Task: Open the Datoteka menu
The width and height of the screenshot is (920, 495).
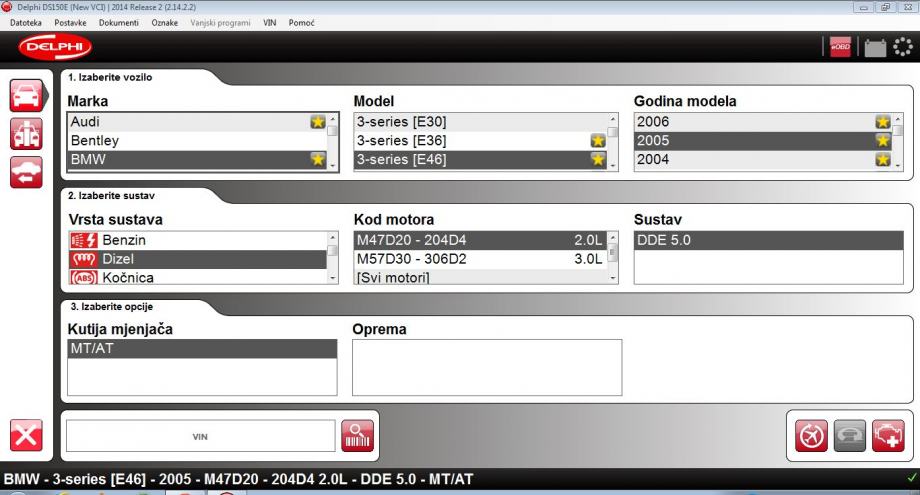Action: click(x=26, y=23)
